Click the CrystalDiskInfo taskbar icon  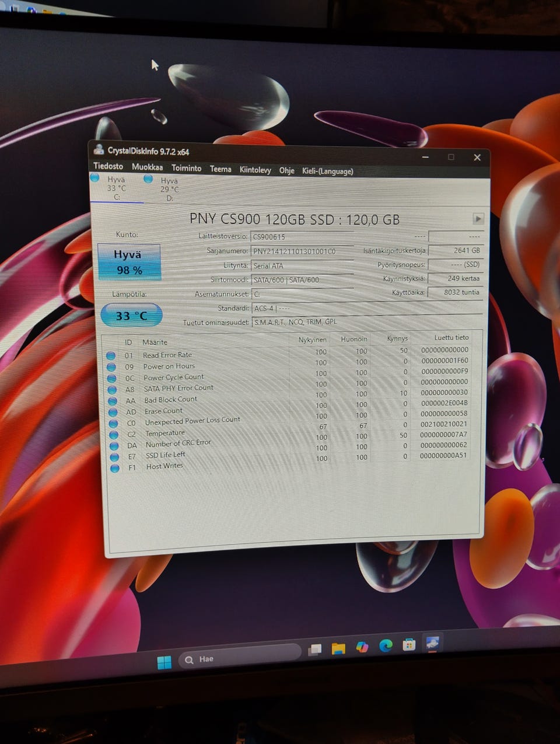[432, 643]
